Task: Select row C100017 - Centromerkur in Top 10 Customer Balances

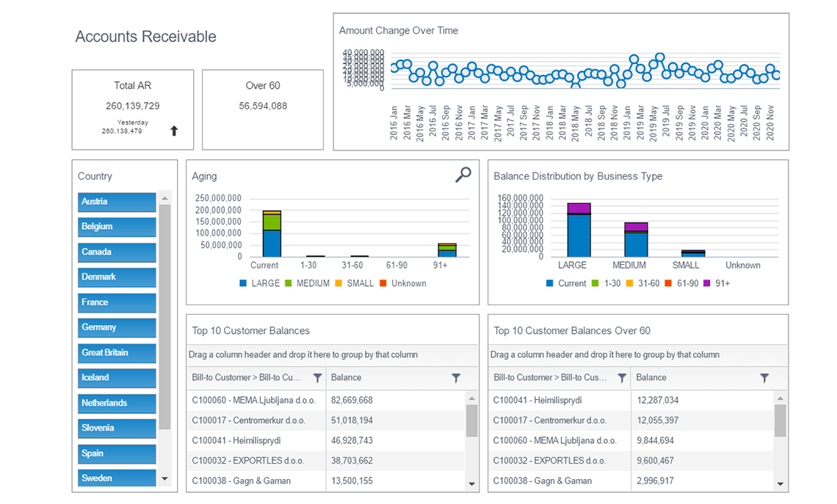Action: pos(325,420)
